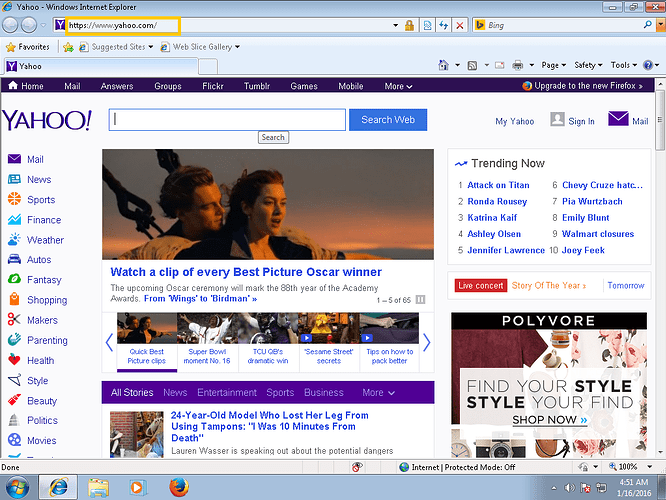The height and width of the screenshot is (500, 666).
Task: Click the Finance chart icon in sidebar
Action: click(14, 219)
